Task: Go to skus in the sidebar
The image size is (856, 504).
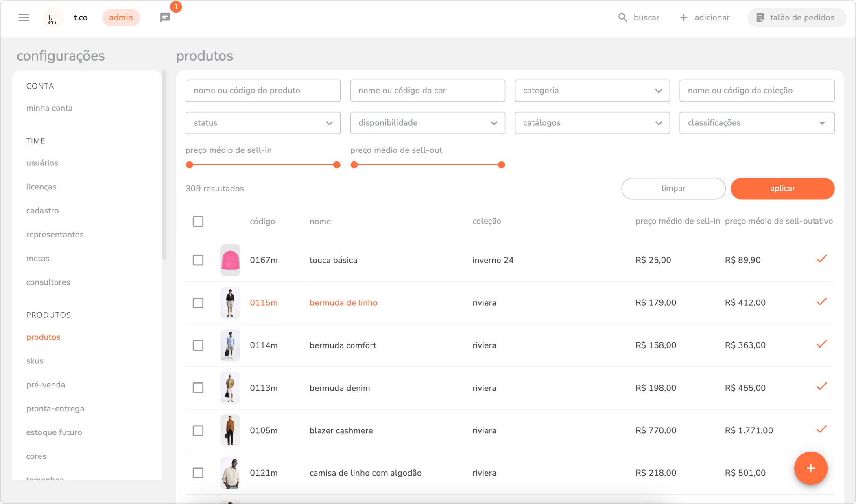Action: pos(35,361)
